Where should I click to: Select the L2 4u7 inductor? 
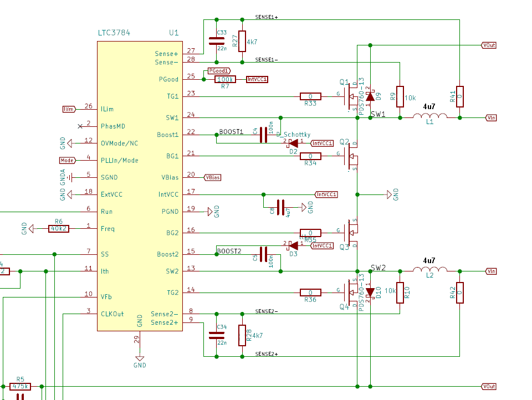coord(430,269)
